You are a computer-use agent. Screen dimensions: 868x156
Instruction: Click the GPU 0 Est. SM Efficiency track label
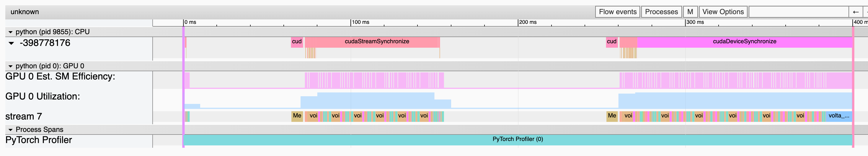click(60, 77)
